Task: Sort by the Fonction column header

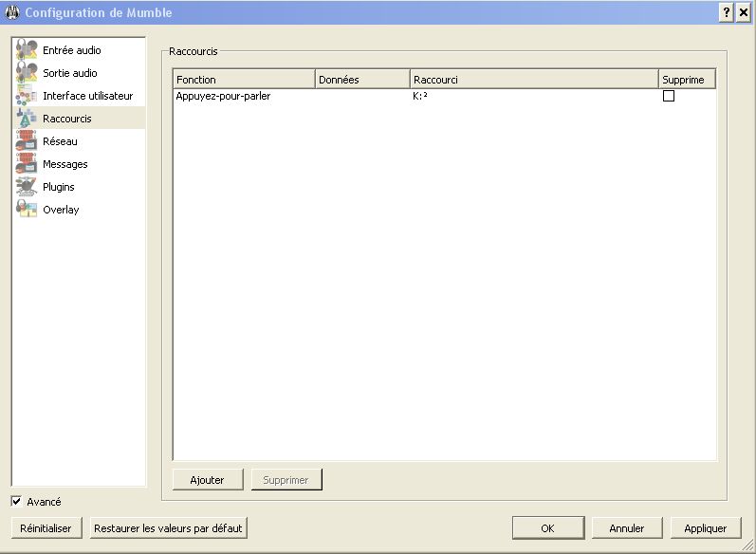Action: tap(244, 79)
